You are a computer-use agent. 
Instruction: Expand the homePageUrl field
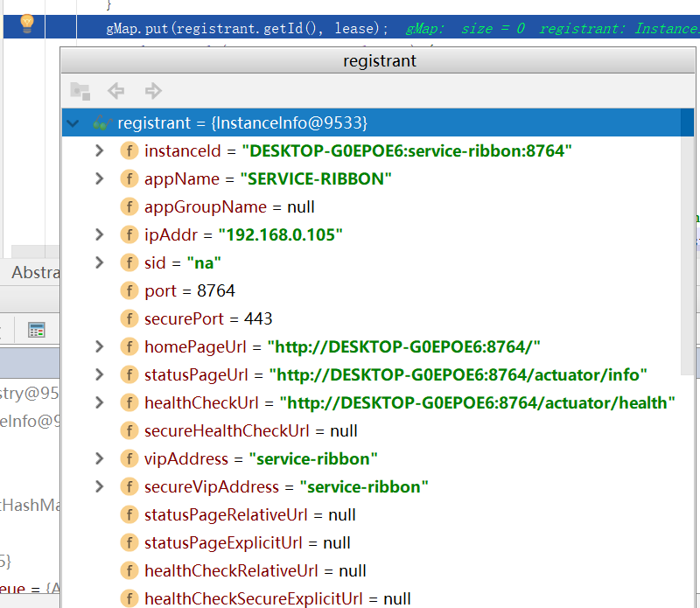click(x=100, y=346)
